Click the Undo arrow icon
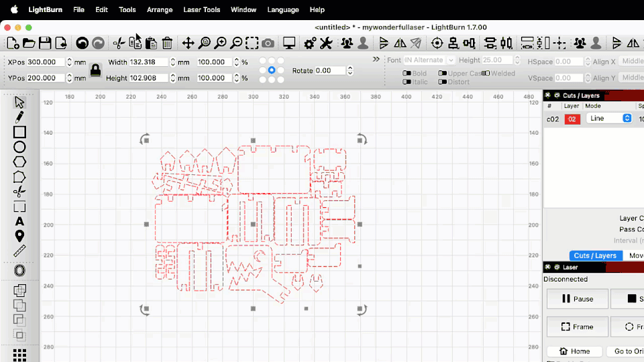Viewport: 644px width, 362px height. [x=82, y=44]
